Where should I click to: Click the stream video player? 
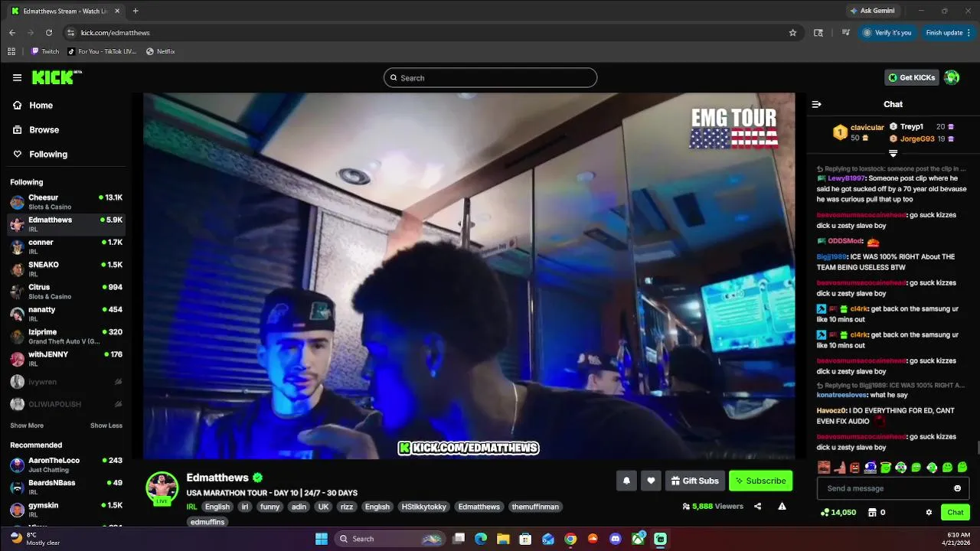click(469, 275)
